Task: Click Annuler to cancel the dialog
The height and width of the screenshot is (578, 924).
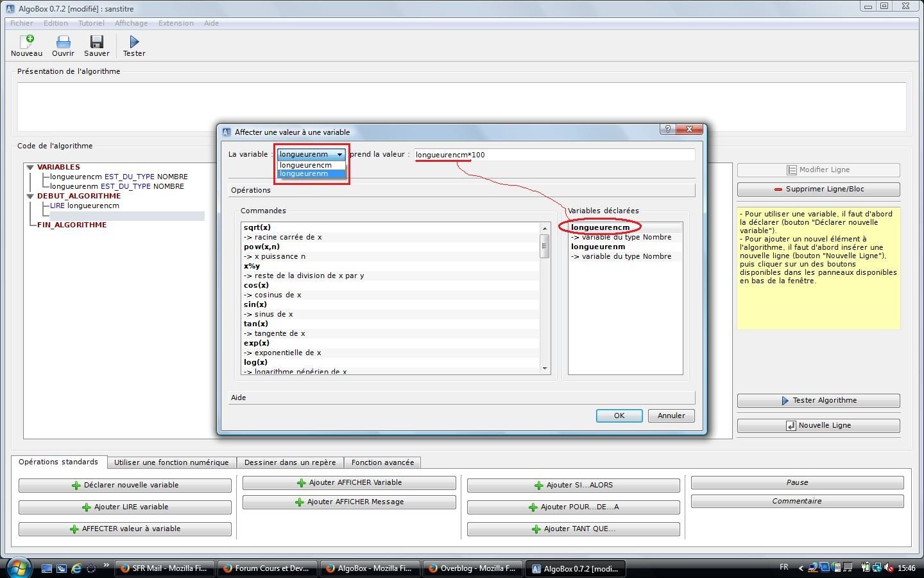Action: (671, 416)
